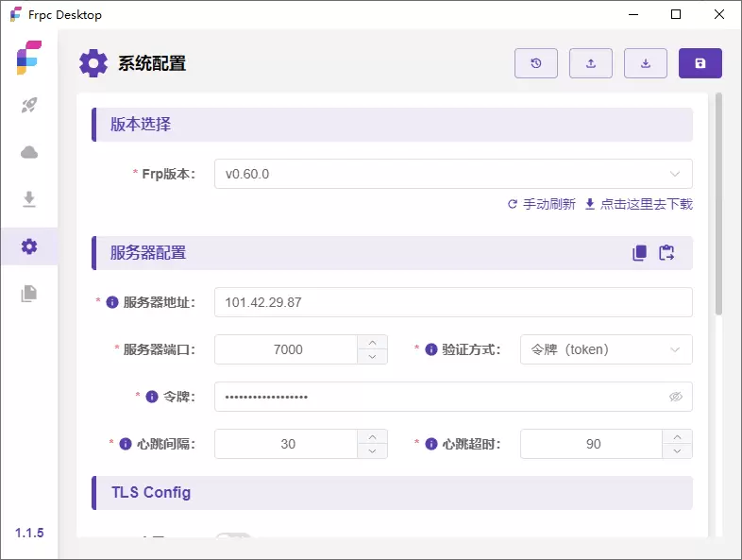Click info icon next to 验证方式

[431, 349]
